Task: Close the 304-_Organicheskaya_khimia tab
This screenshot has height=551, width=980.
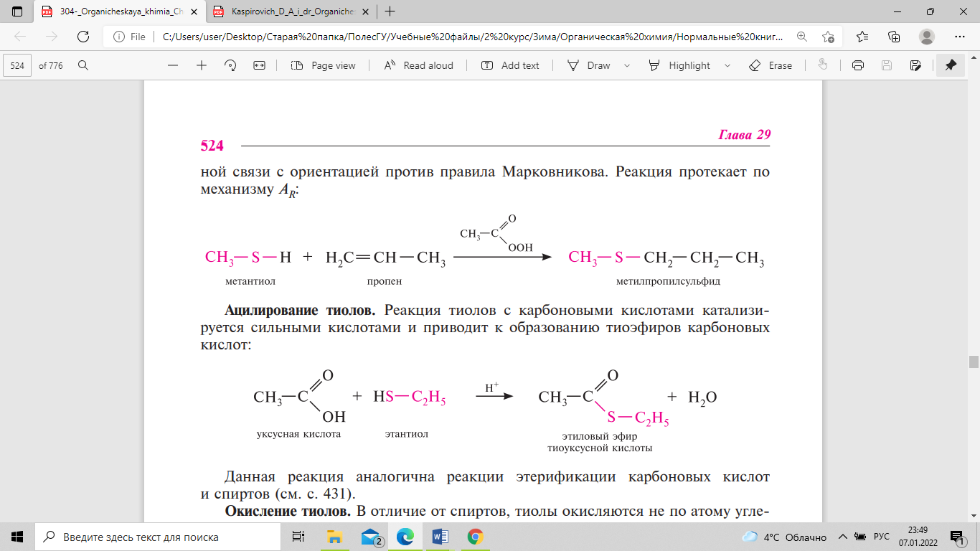Action: [192, 11]
